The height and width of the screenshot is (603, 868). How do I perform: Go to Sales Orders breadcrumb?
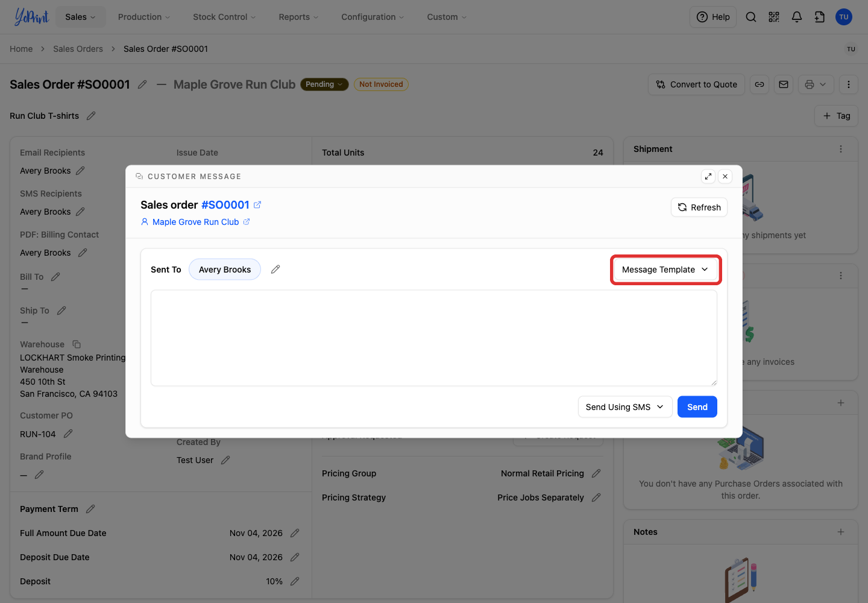coord(78,49)
